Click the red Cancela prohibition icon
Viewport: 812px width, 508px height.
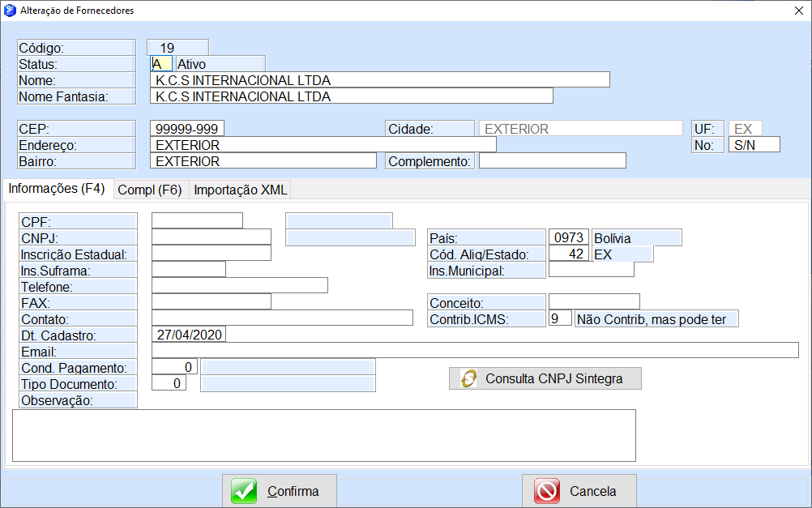click(x=547, y=491)
